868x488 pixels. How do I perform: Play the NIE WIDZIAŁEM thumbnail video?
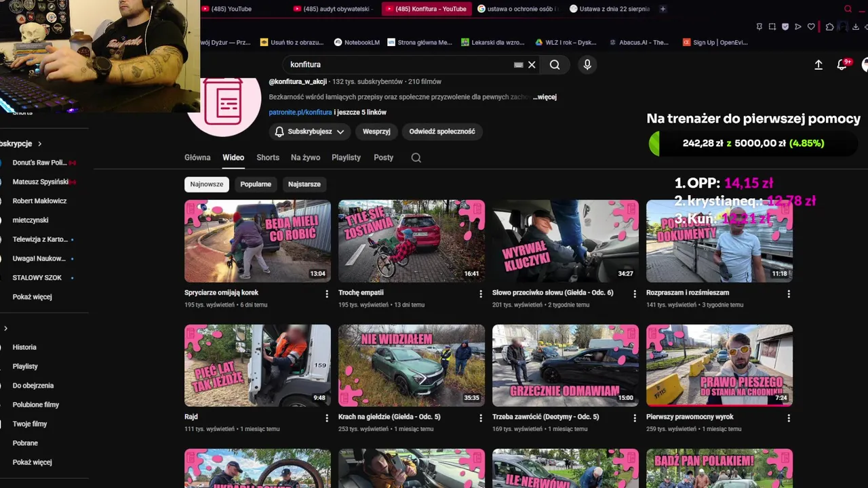412,365
